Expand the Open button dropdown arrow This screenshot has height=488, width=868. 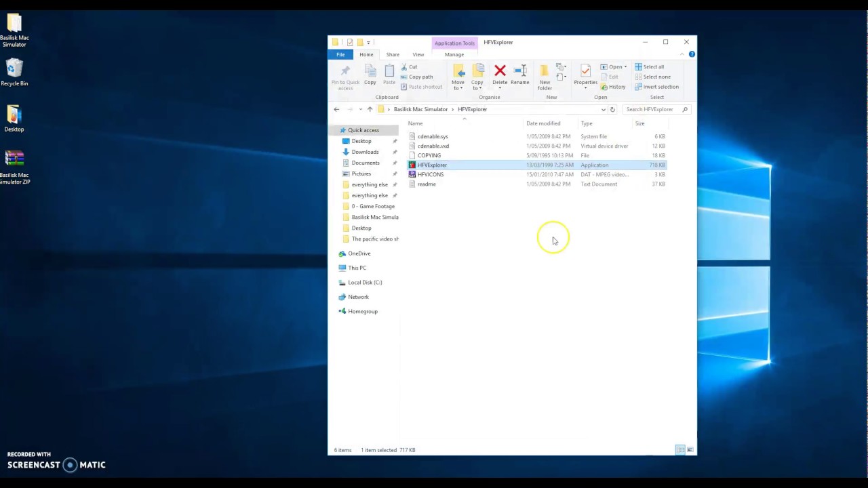[625, 67]
